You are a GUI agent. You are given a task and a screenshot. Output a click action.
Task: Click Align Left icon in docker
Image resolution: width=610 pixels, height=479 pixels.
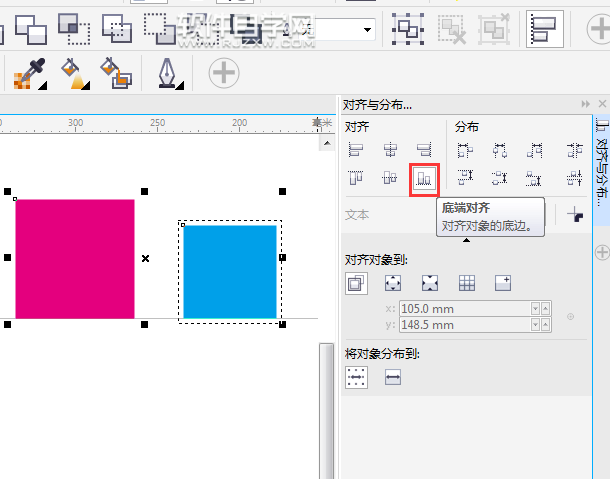click(356, 149)
